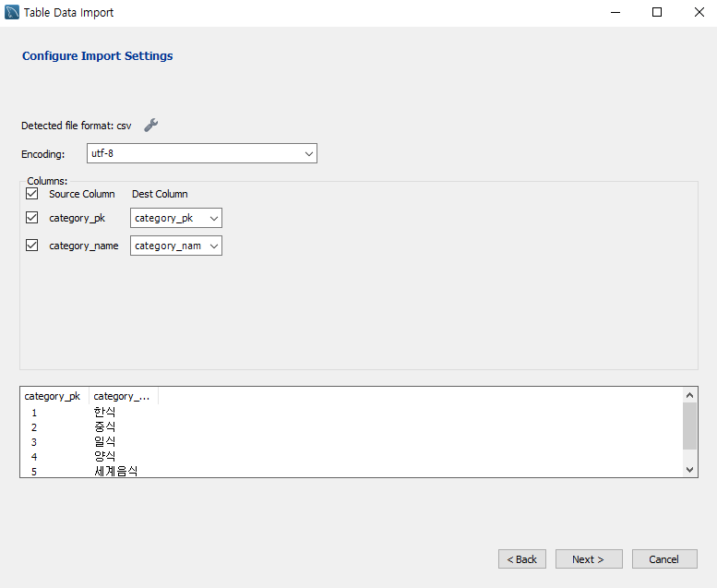Image resolution: width=717 pixels, height=588 pixels.
Task: Toggle the select-all Source Column checkbox
Action: [x=32, y=194]
